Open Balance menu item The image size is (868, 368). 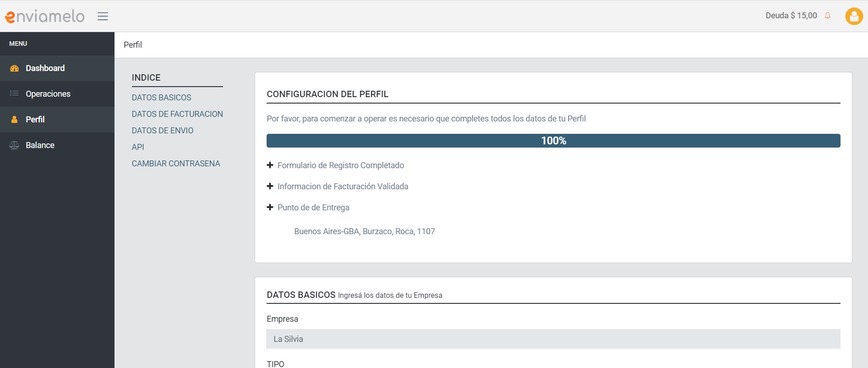57,145
